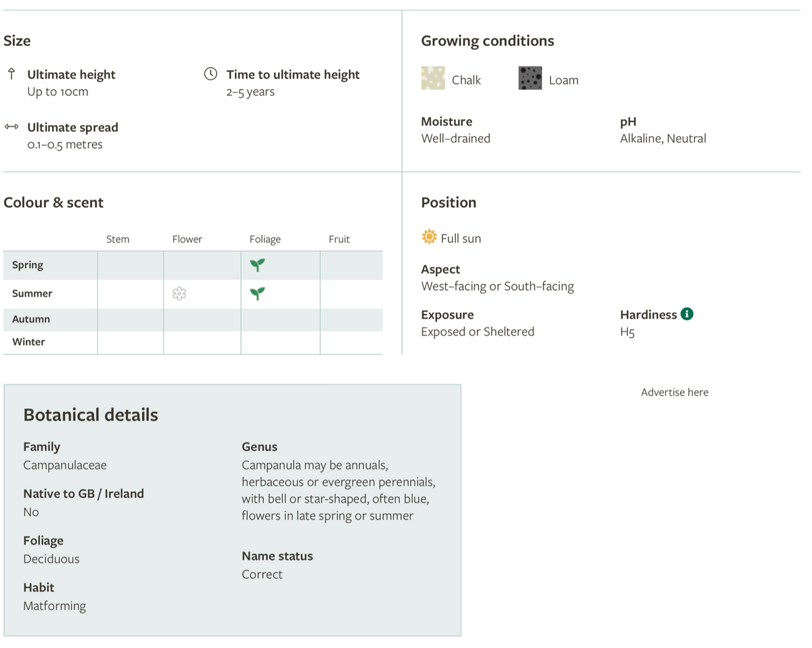Click the Summer row label

point(32,294)
